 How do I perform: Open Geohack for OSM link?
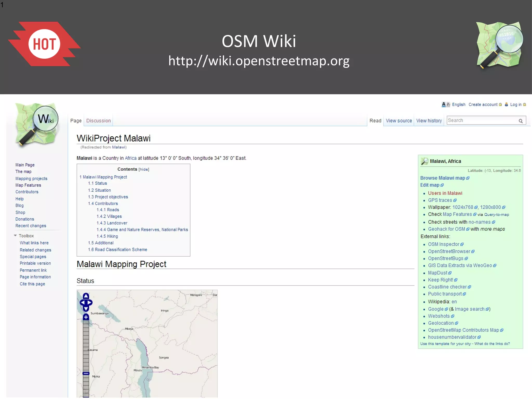tap(446, 229)
